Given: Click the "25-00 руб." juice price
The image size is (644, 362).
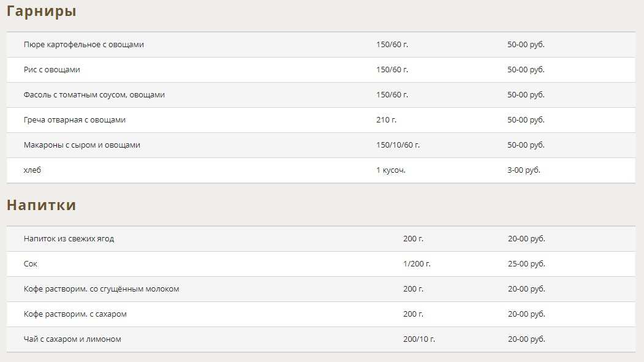Looking at the screenshot, I should pos(526,264).
